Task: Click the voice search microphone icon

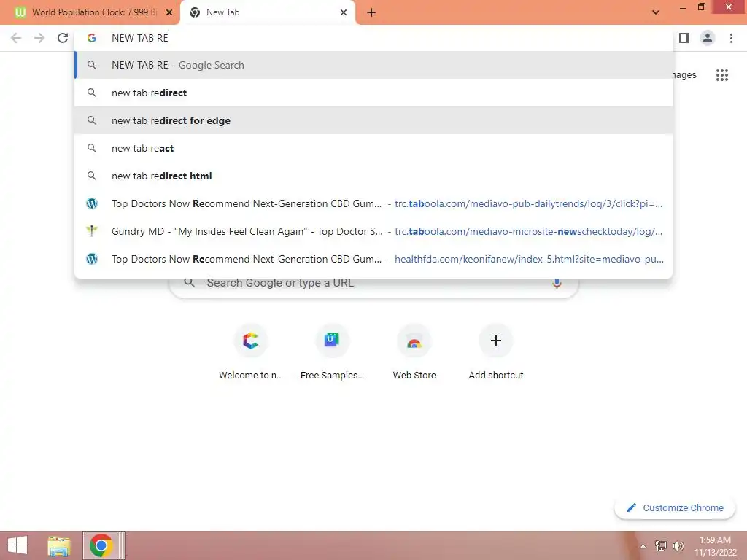Action: 557,283
